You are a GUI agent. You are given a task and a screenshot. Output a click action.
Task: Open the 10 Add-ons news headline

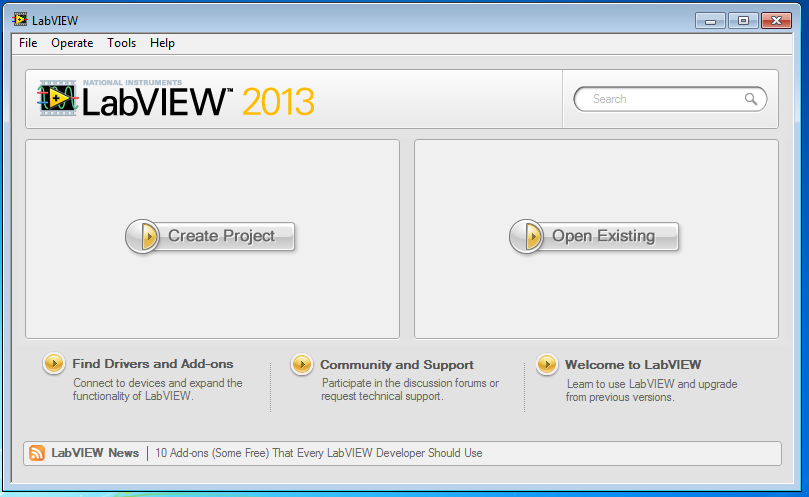[319, 453]
